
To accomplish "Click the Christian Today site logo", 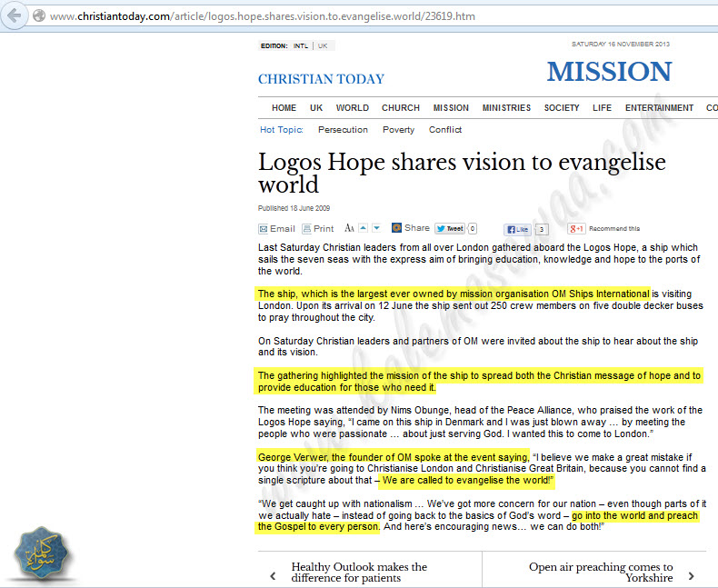I will (321, 79).
